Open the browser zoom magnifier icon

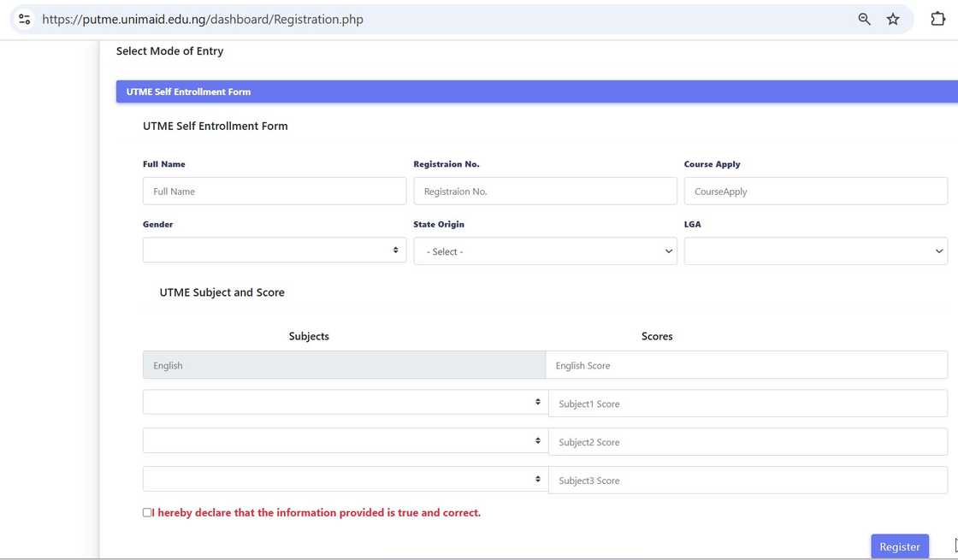coord(864,19)
